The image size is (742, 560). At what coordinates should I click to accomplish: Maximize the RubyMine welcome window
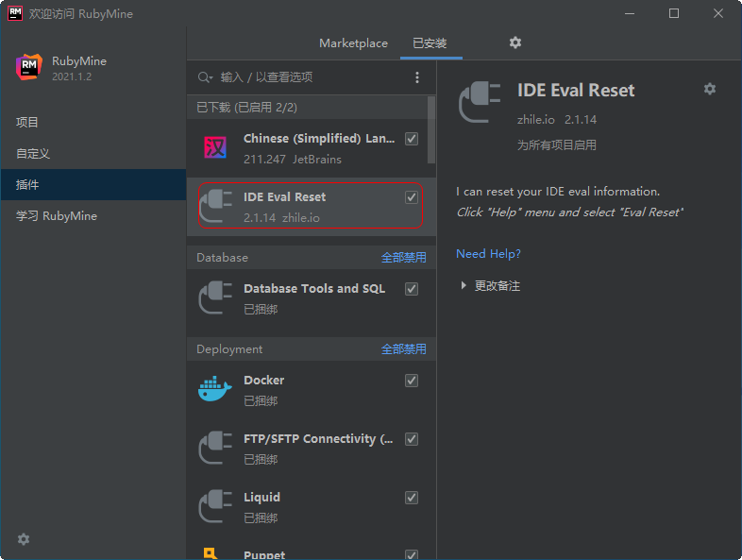pyautogui.click(x=674, y=13)
